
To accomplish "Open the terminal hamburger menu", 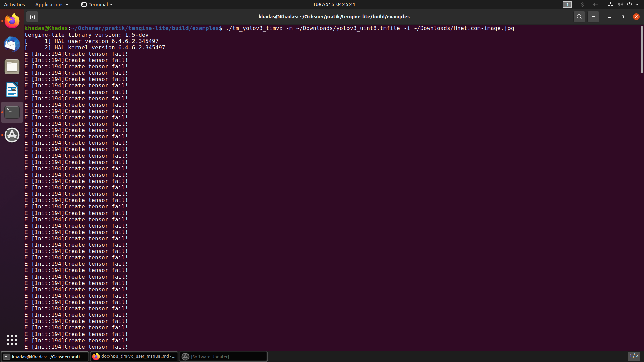I will tap(593, 17).
